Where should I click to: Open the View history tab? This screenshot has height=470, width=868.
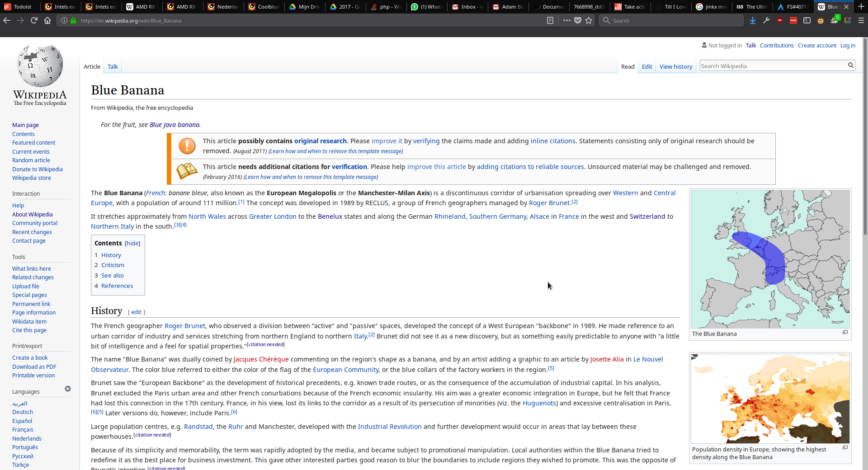(675, 67)
